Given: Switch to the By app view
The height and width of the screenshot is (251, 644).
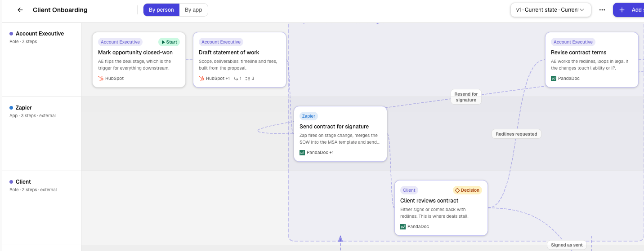Looking at the screenshot, I should click(x=193, y=10).
